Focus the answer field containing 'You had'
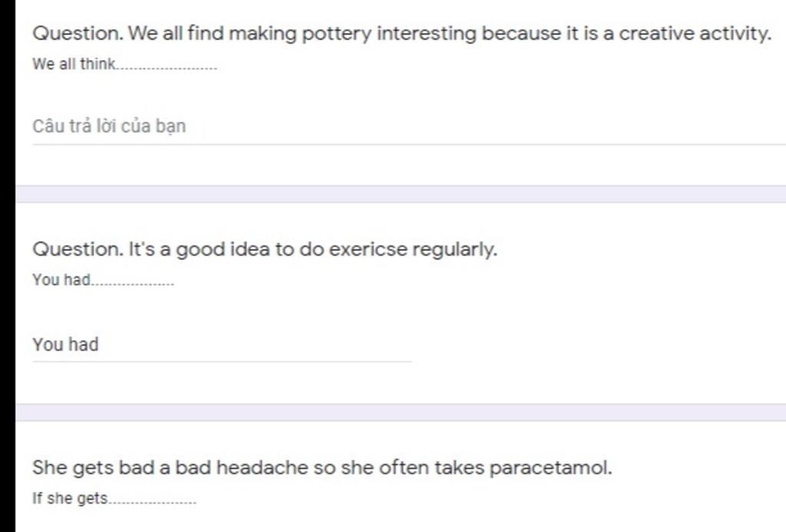This screenshot has width=786, height=532. pos(222,345)
